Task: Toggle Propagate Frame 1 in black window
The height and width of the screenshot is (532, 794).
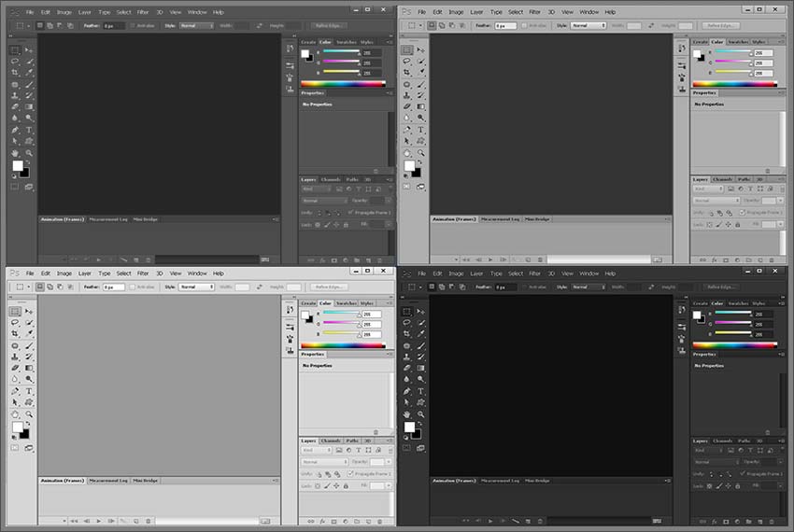Action: click(742, 474)
